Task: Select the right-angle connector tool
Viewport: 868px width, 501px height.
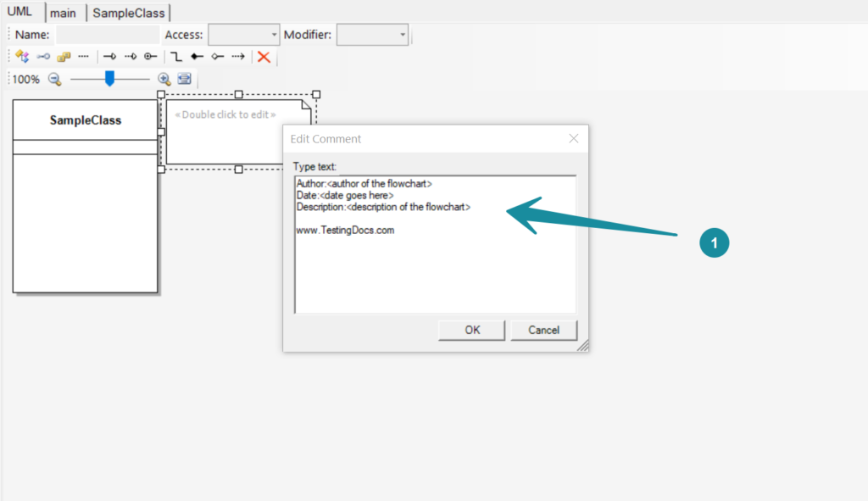Action: coord(176,57)
